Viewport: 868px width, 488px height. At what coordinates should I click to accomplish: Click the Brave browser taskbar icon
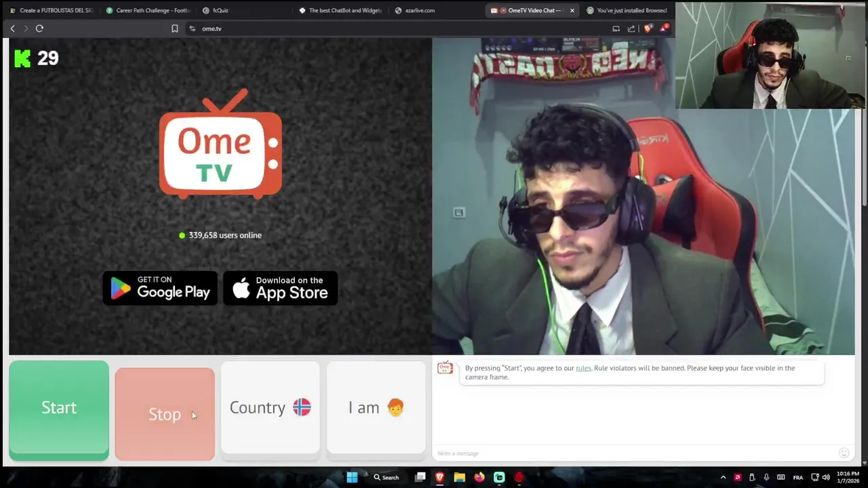click(x=439, y=477)
